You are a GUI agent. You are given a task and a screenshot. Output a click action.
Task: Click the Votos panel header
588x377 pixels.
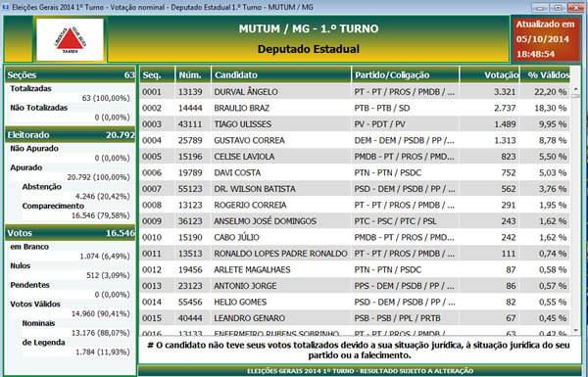tap(71, 233)
